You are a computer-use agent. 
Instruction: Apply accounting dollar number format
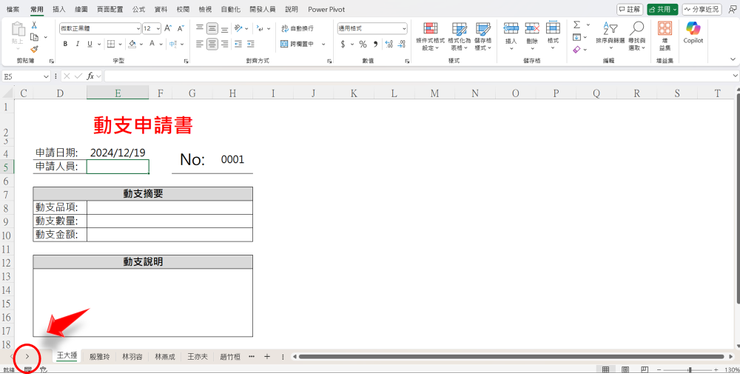click(x=344, y=44)
